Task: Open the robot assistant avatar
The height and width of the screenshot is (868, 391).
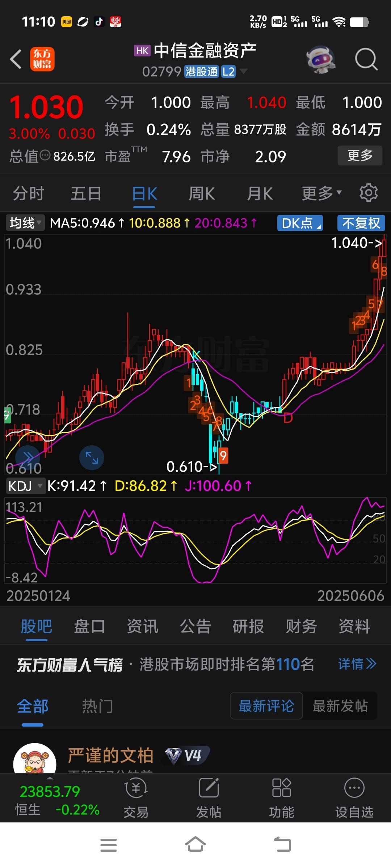Action: (320, 60)
